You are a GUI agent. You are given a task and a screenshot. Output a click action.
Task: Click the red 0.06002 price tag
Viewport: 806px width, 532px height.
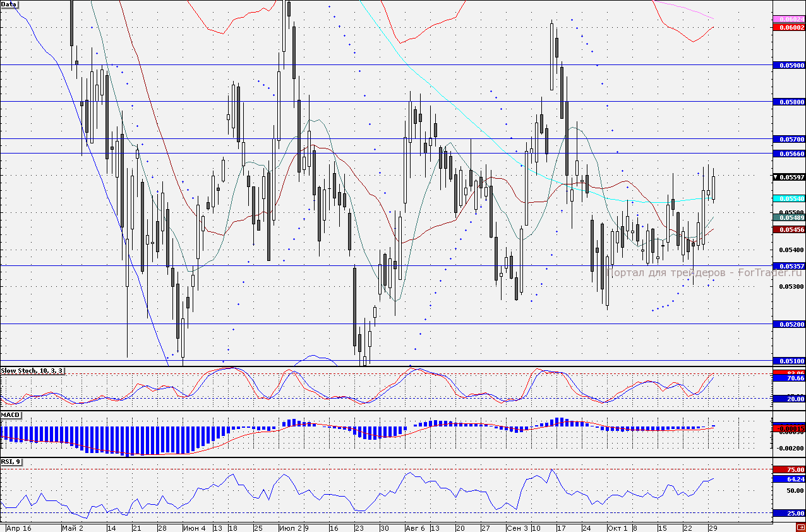click(x=789, y=28)
